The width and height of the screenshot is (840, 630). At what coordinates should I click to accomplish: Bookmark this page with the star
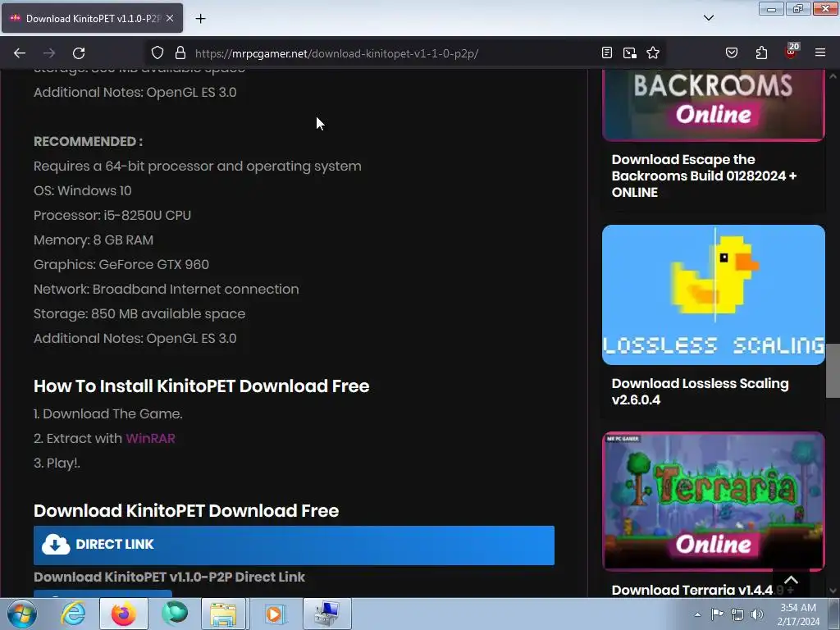click(652, 52)
